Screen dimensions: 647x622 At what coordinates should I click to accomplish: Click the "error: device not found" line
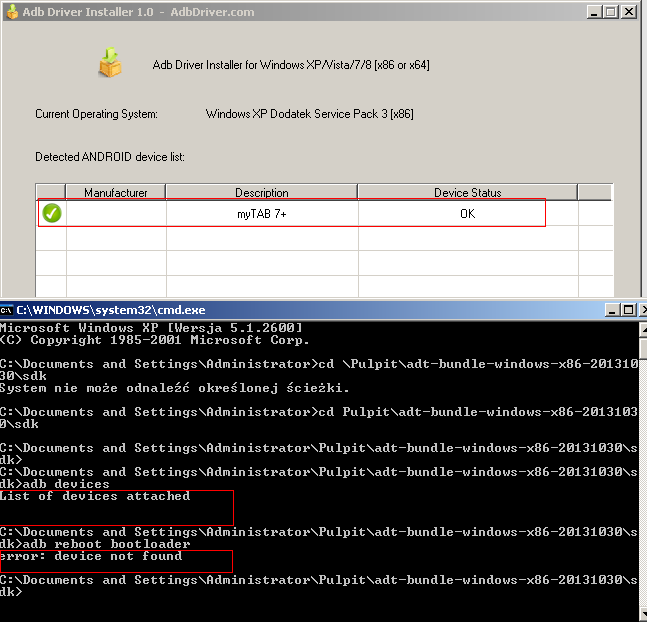91,556
